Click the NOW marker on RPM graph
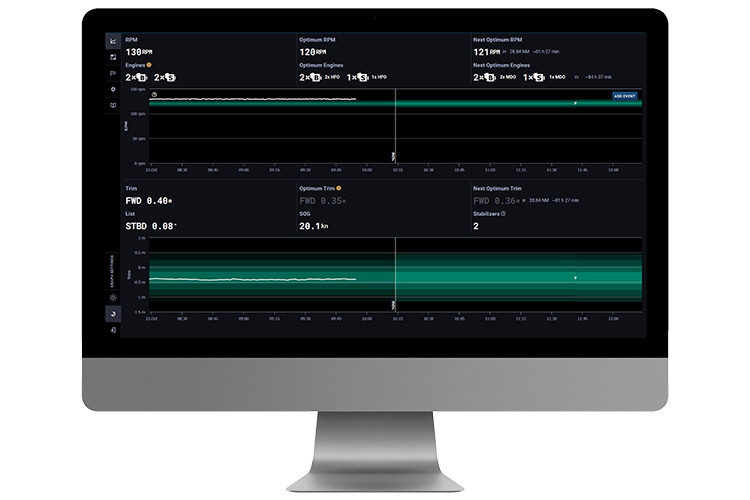 396,156
